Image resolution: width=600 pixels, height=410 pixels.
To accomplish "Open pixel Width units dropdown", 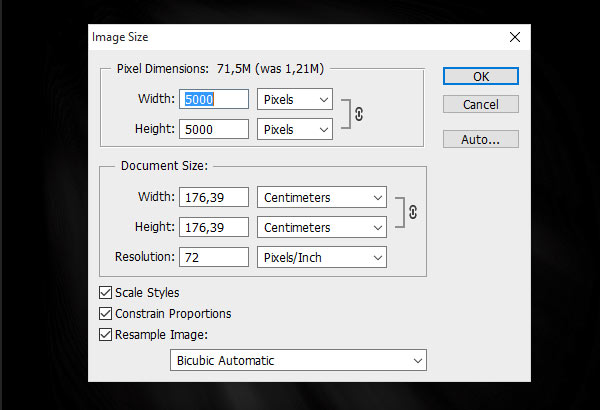I will (295, 99).
